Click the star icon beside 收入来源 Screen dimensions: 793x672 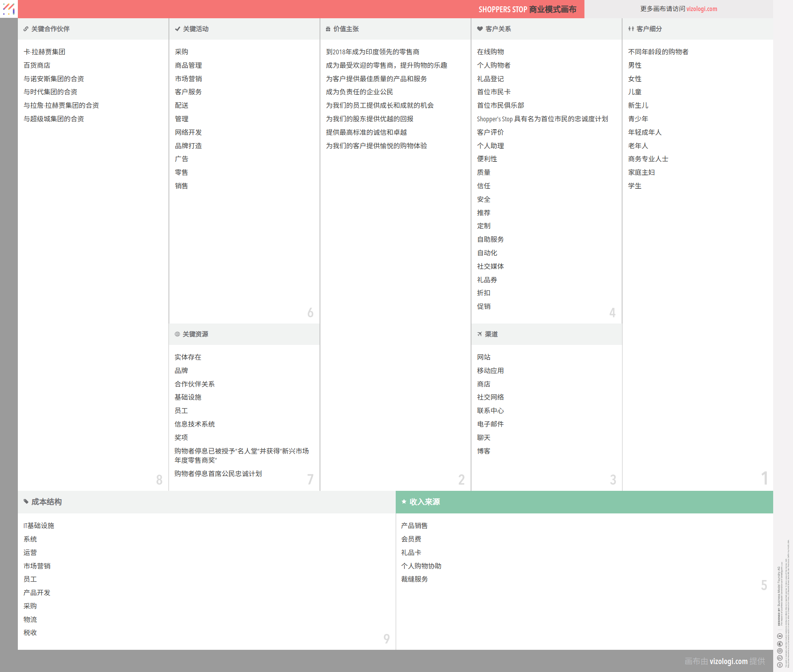pyautogui.click(x=404, y=502)
